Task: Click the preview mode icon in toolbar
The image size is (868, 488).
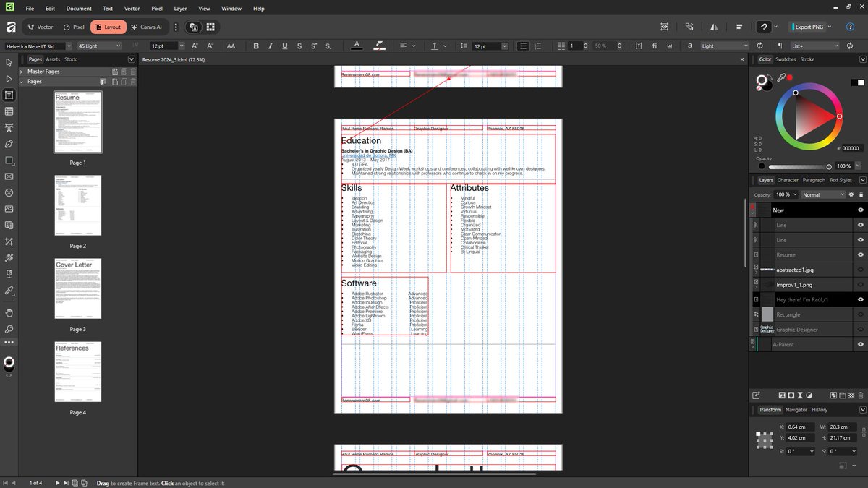Action: point(665,27)
